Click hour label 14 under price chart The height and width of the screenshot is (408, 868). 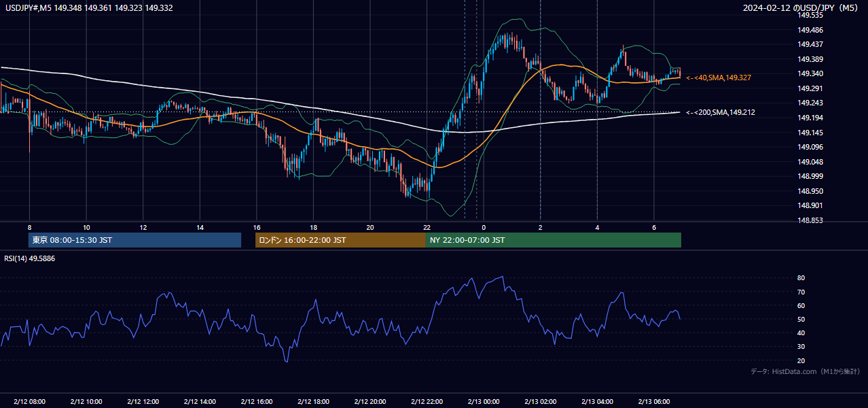coord(200,227)
